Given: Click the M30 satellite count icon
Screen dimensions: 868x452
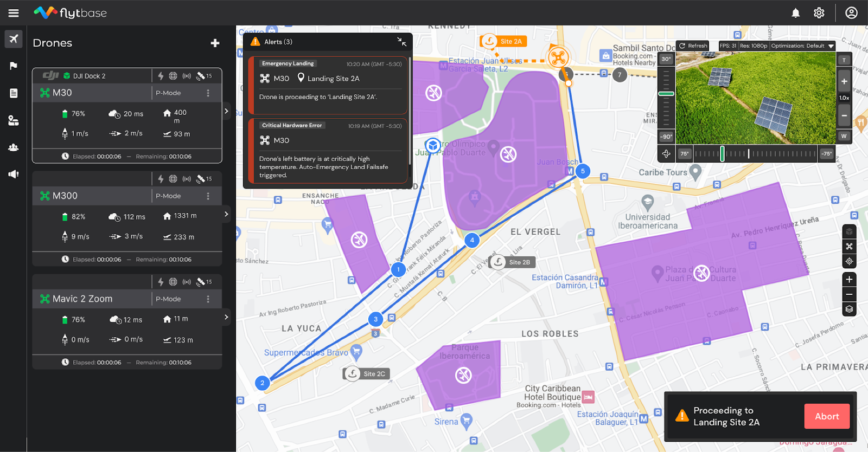Looking at the screenshot, I should coord(204,76).
